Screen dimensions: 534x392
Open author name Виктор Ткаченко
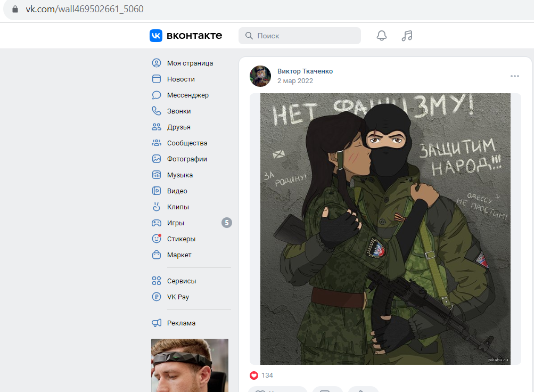coord(305,71)
